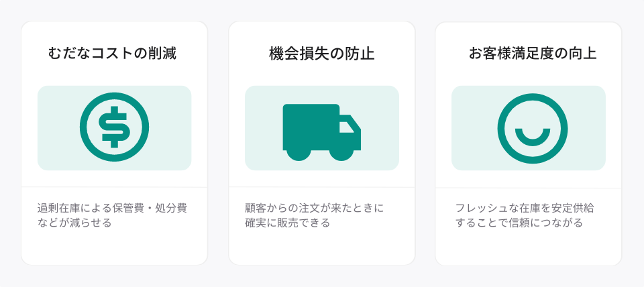Select the 機会損失の防止 heading
644x287 pixels.
321,54
